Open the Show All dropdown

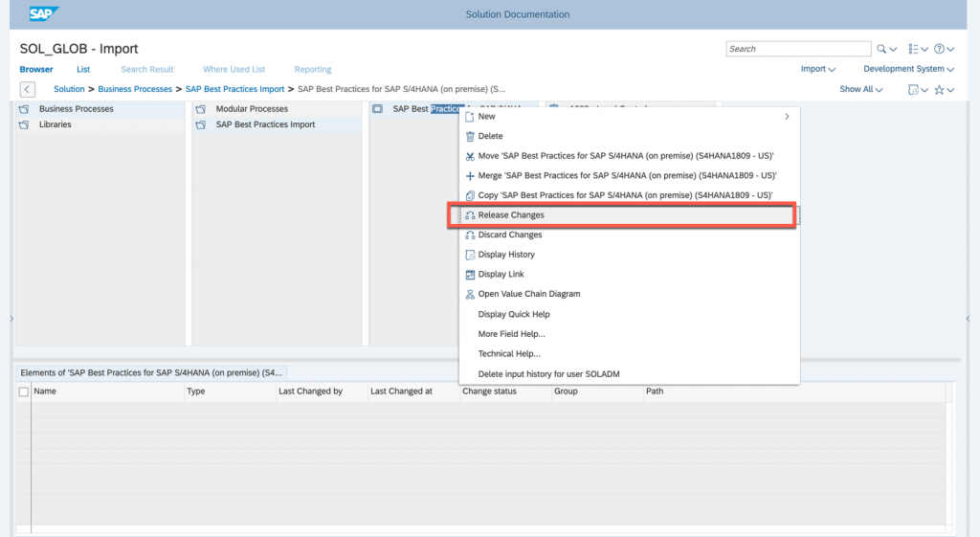coord(860,89)
